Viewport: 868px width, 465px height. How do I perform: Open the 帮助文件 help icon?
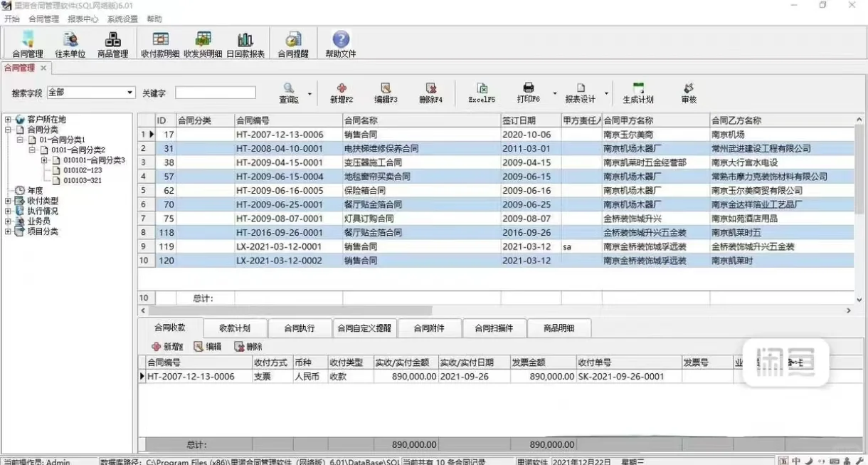340,43
